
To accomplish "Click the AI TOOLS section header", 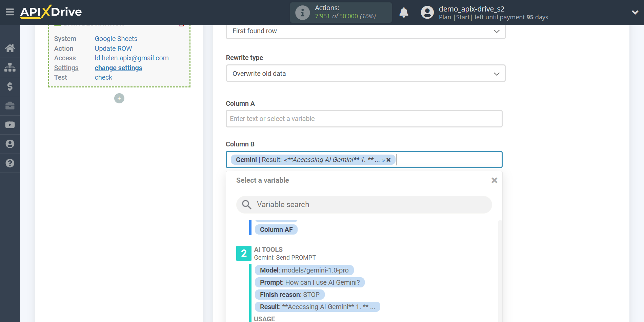I will 268,249.
